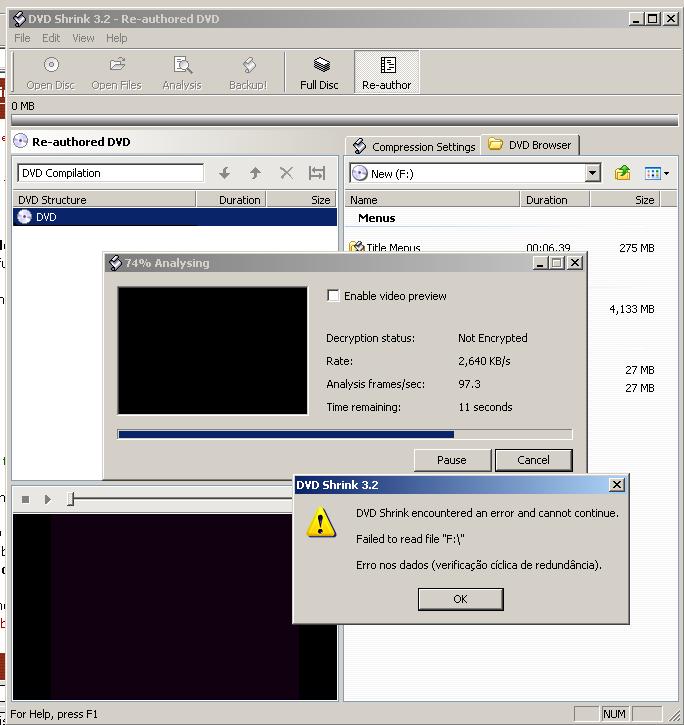Click the Title Menus row icon

coord(357,247)
